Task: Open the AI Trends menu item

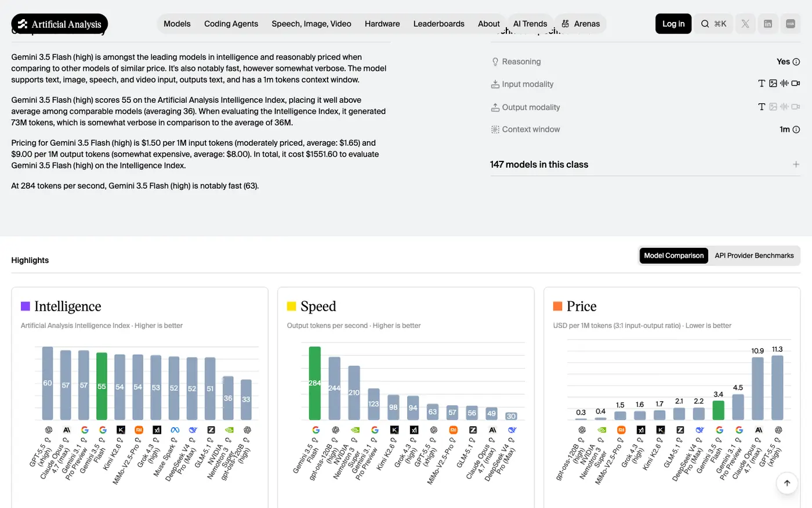Action: [530, 24]
